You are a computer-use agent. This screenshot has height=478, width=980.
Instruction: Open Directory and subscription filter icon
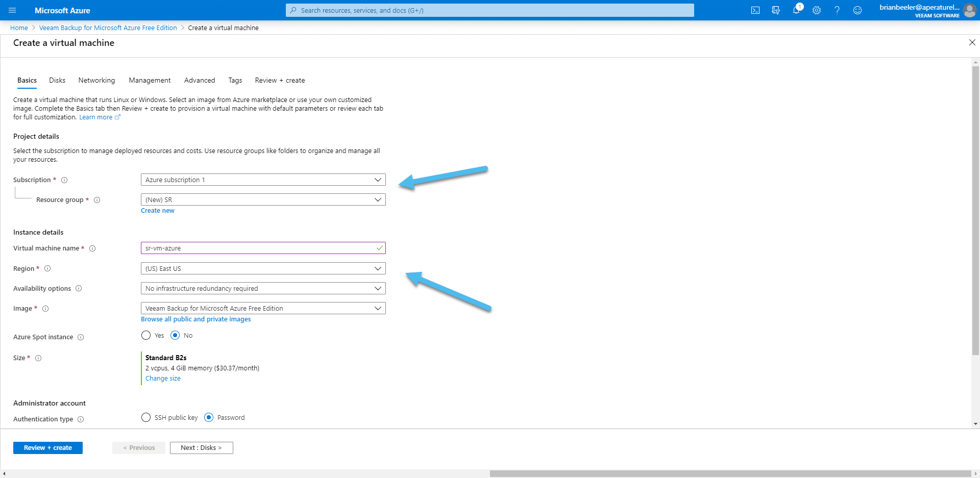(x=776, y=10)
